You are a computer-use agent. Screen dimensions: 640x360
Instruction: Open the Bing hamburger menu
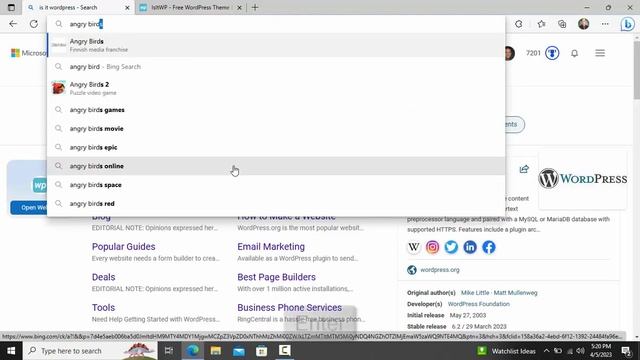(x=600, y=53)
